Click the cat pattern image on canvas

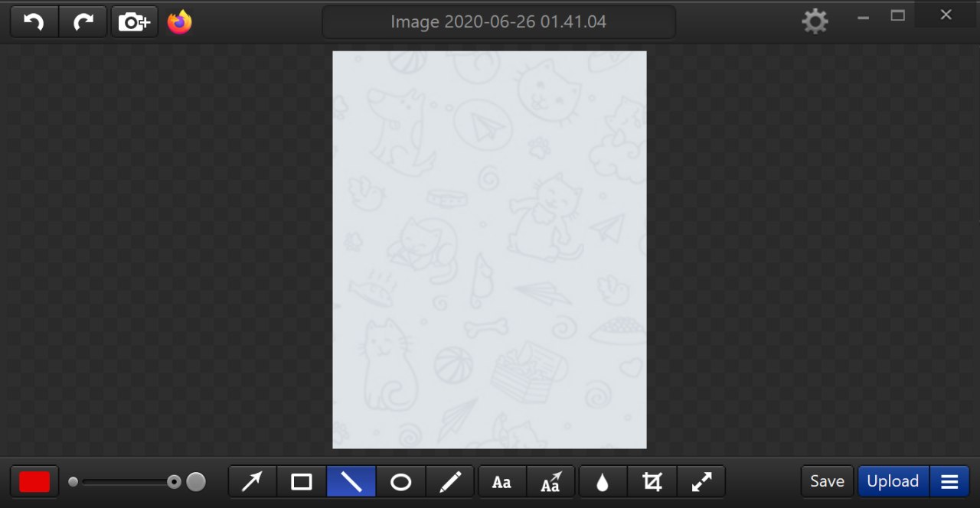click(x=489, y=249)
